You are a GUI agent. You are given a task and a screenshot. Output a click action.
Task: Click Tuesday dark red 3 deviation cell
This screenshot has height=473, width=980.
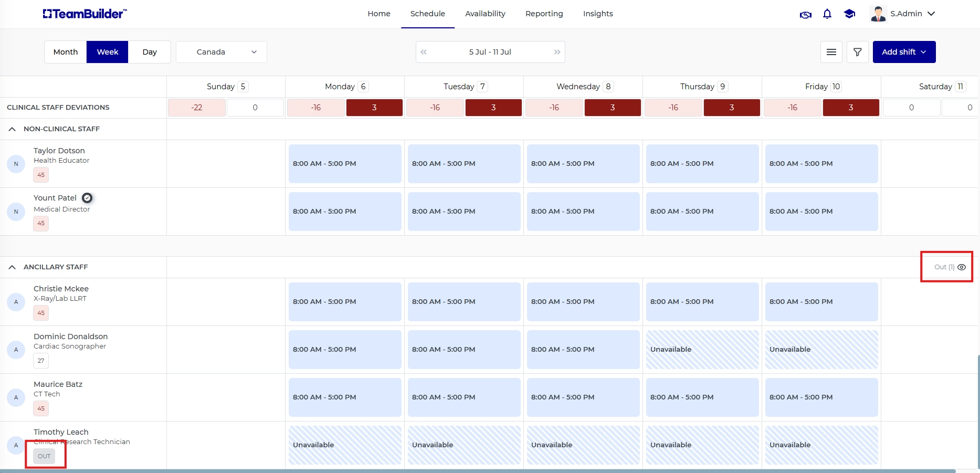(x=493, y=108)
